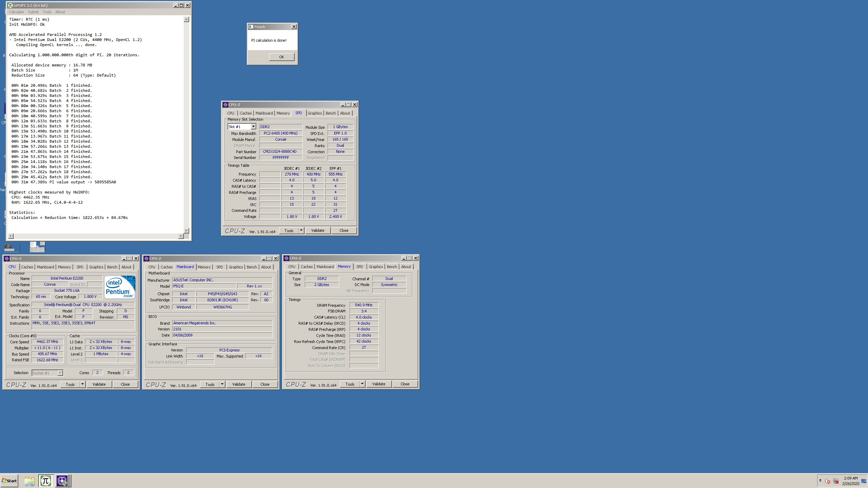Image resolution: width=868 pixels, height=488 pixels.
Task: Click the Chipset field P45/P43/G45/G43
Action: click(x=222, y=294)
